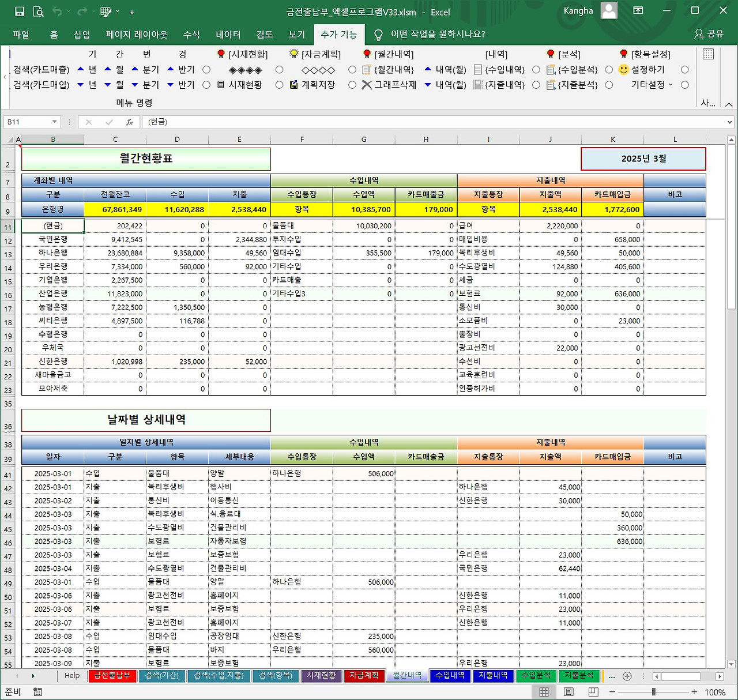
Task: Open the 데이터 ribbon tab
Action: click(x=228, y=35)
